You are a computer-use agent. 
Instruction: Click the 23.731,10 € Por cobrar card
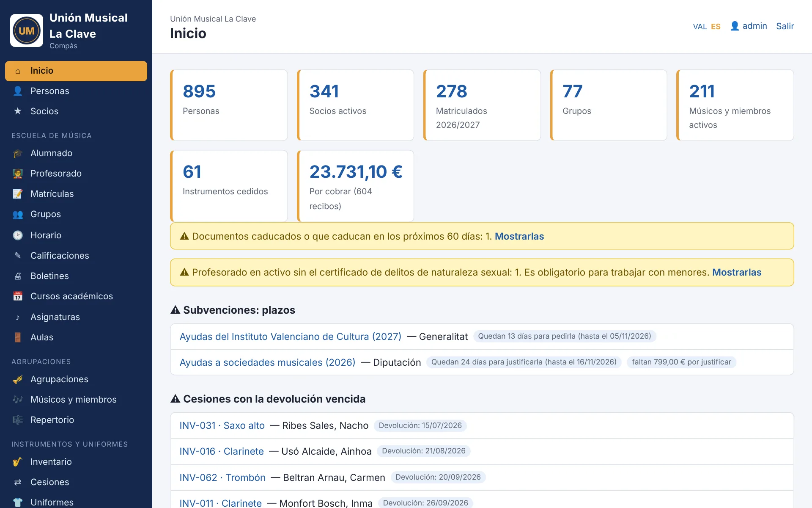tap(355, 186)
